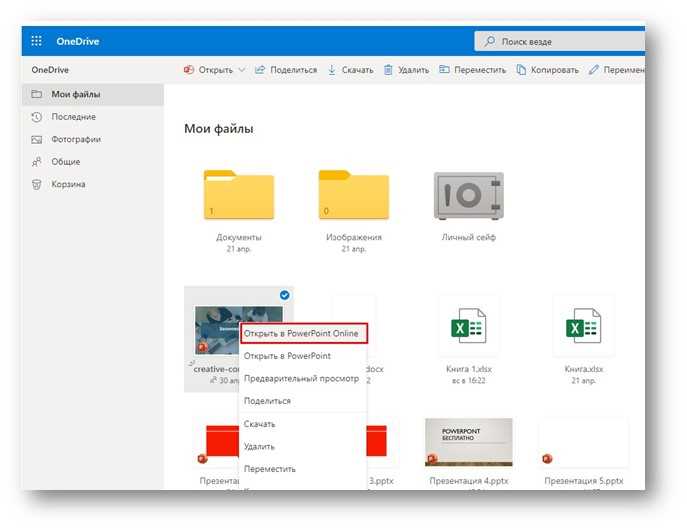Viewport: 687px width, 532px height.
Task: Open the 'Презентация 4.pptx' thumbnail
Action: [x=468, y=442]
